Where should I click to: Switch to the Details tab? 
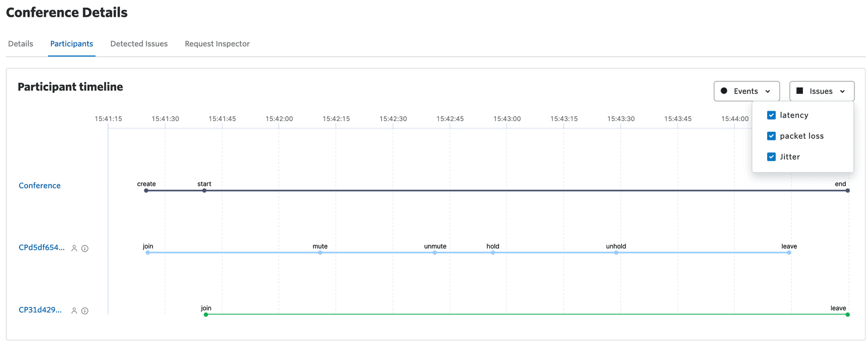pyautogui.click(x=21, y=44)
